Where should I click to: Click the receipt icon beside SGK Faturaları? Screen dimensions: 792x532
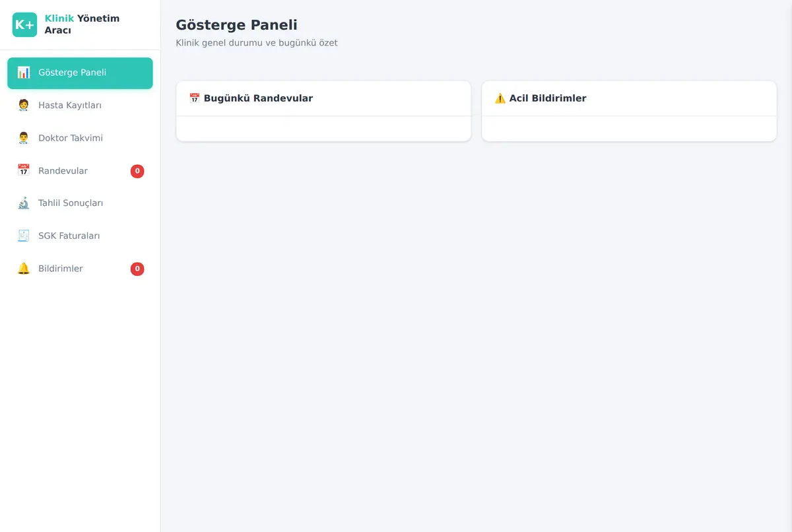click(24, 236)
